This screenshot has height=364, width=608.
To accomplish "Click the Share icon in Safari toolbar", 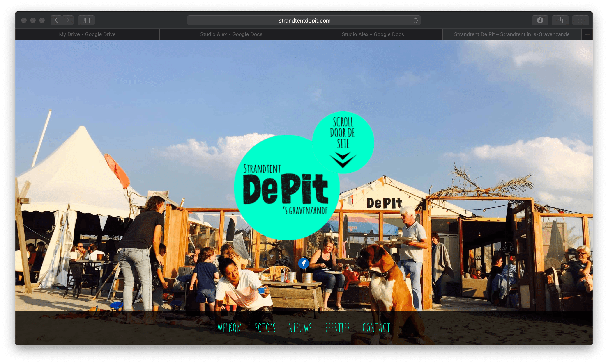I will (560, 20).
